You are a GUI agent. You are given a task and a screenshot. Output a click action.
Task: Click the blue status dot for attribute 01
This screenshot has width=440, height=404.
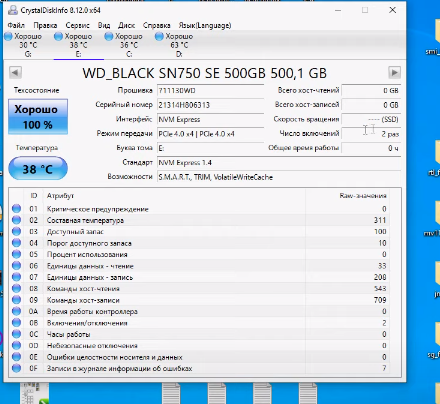click(x=16, y=209)
